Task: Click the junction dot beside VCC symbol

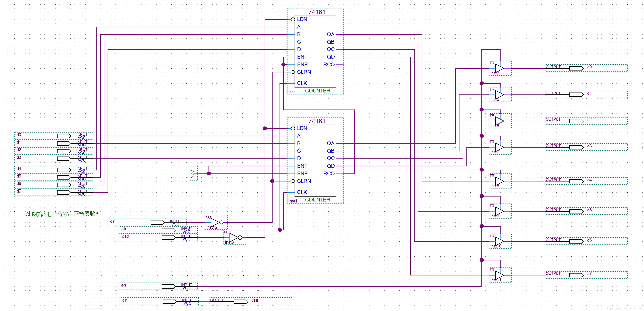Action: (209, 174)
